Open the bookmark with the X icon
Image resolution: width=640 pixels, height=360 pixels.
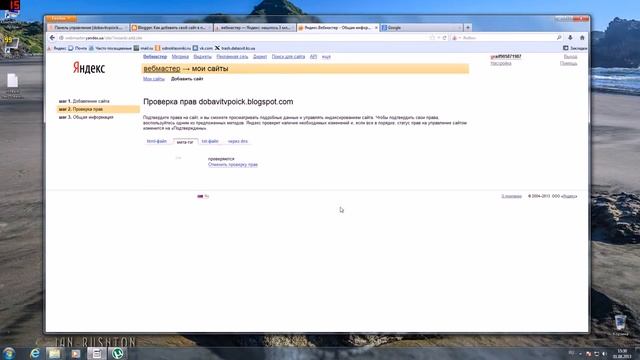click(235, 48)
